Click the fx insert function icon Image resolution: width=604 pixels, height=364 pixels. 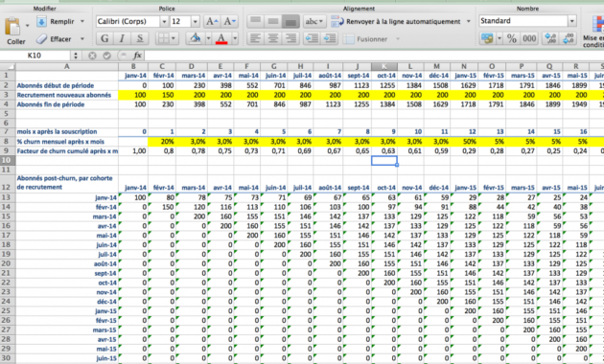click(x=137, y=56)
